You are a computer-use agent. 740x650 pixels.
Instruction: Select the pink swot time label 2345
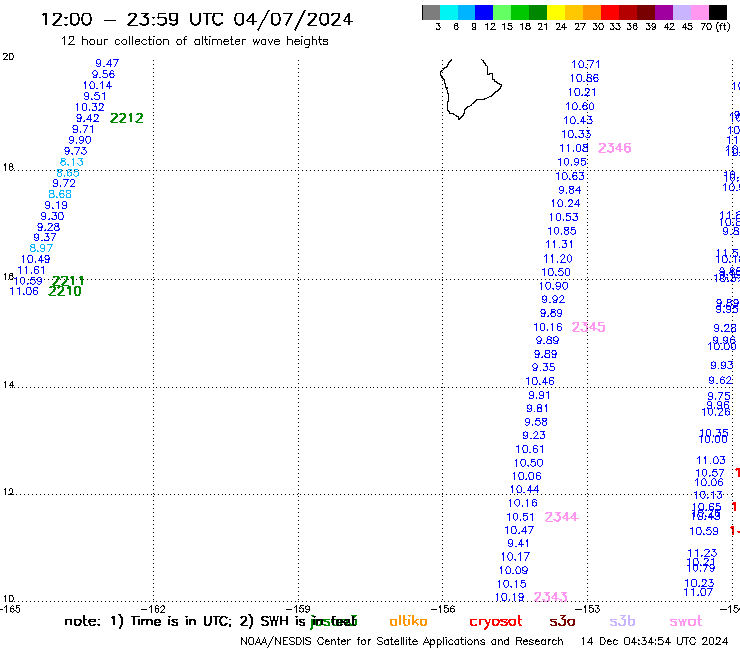click(588, 327)
